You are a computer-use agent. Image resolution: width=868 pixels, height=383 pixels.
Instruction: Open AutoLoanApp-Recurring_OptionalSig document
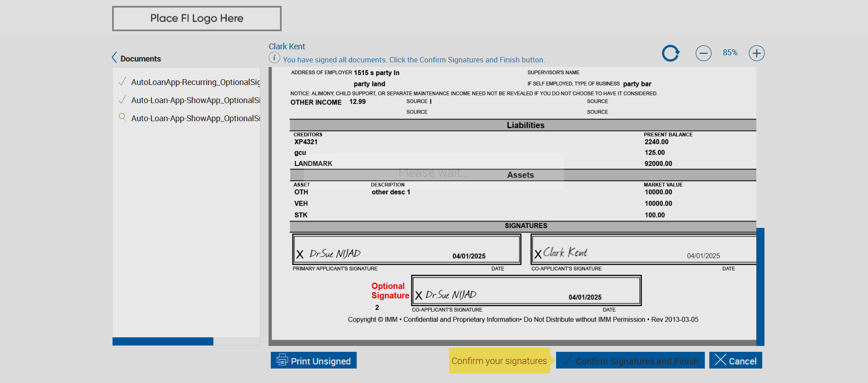click(x=196, y=82)
